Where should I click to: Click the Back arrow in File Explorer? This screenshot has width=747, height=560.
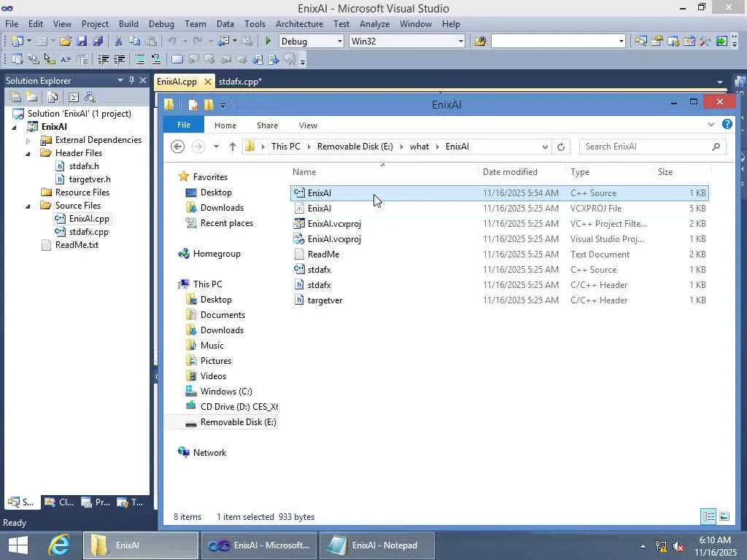(178, 147)
